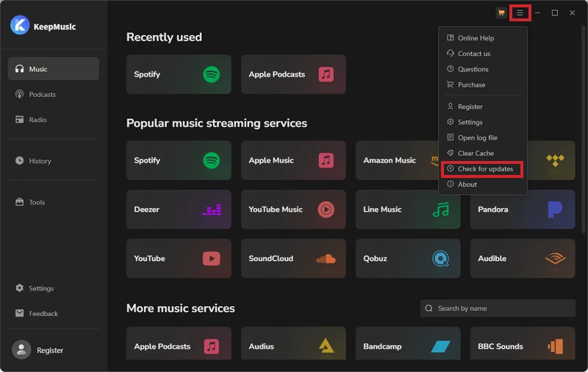Click the KeepMusic logo

20,25
